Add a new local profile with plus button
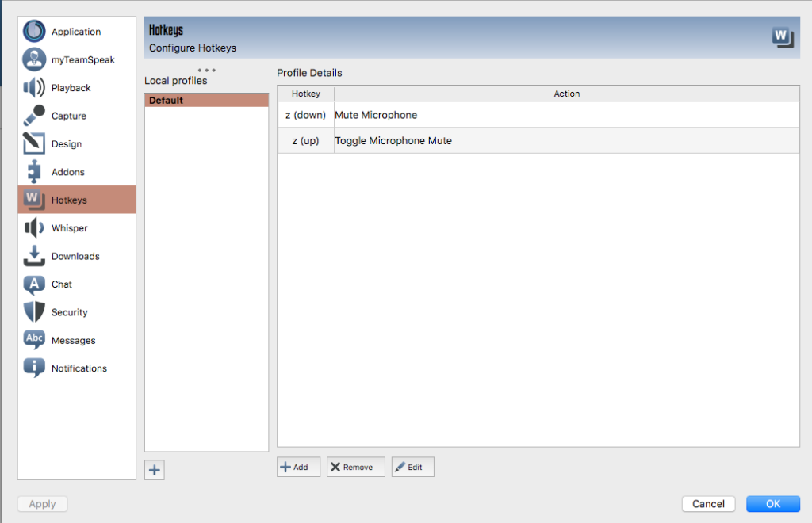This screenshot has height=523, width=812. 155,470
